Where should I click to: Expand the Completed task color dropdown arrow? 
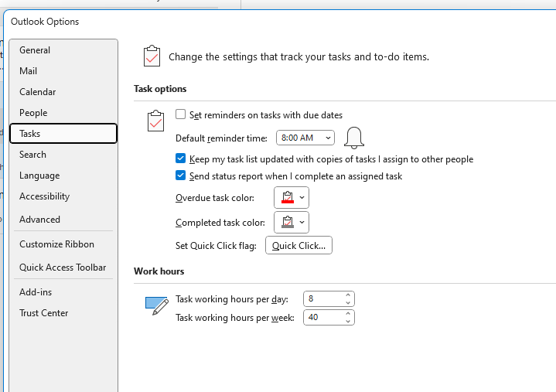coord(302,222)
